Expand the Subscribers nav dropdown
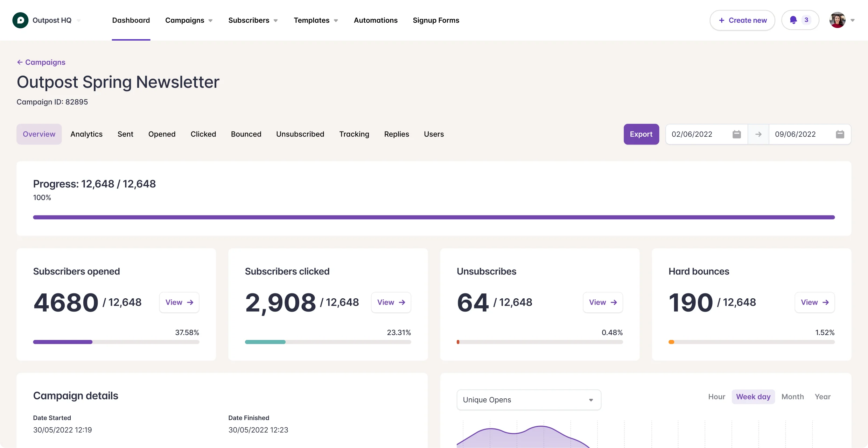This screenshot has width=868, height=448. click(x=275, y=21)
